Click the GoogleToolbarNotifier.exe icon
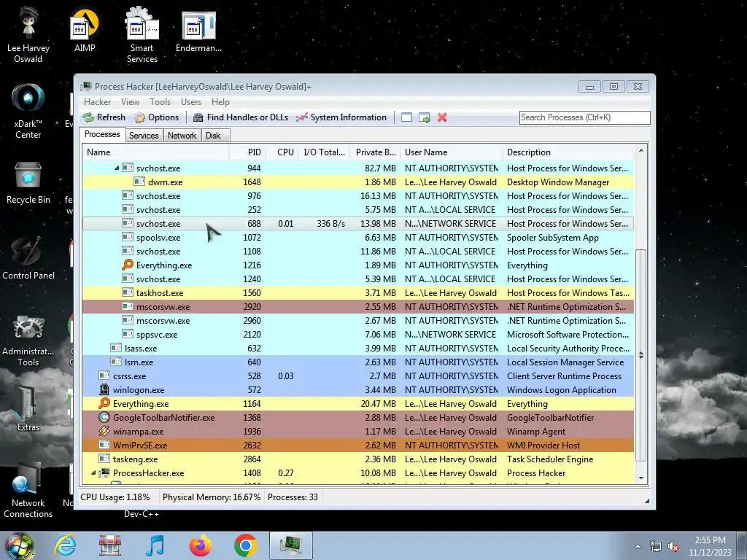The width and height of the screenshot is (747, 560). coord(104,417)
